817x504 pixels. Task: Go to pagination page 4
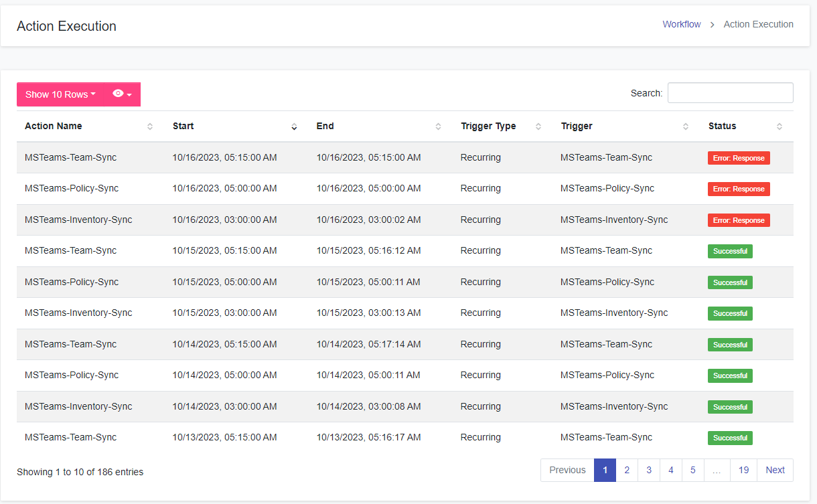(x=671, y=470)
